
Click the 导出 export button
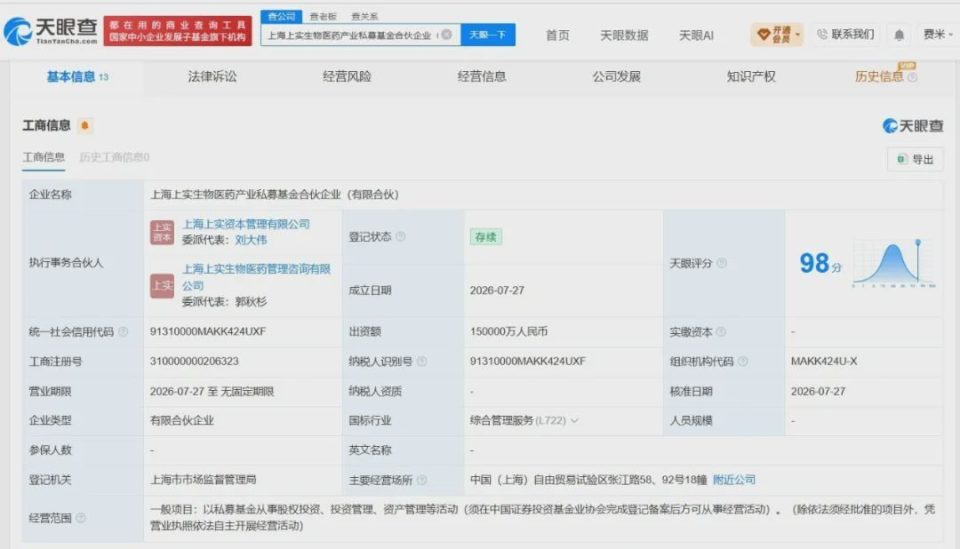click(x=915, y=159)
